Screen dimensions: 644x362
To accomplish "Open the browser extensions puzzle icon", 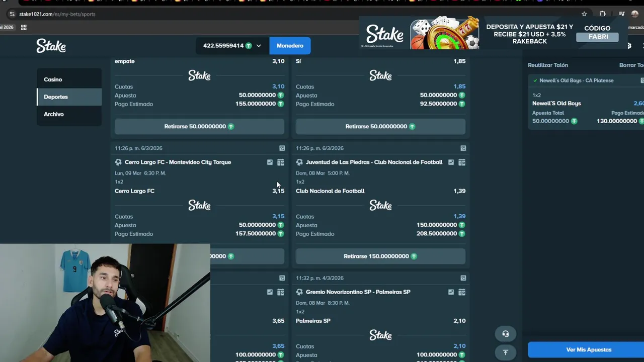I will click(602, 14).
